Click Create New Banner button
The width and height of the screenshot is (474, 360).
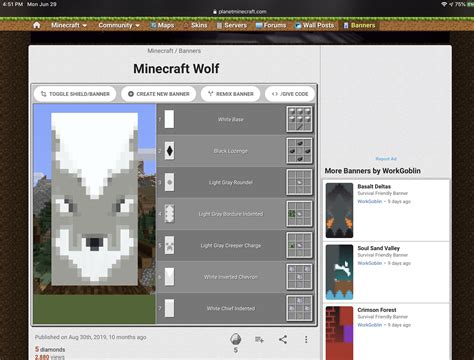(159, 94)
